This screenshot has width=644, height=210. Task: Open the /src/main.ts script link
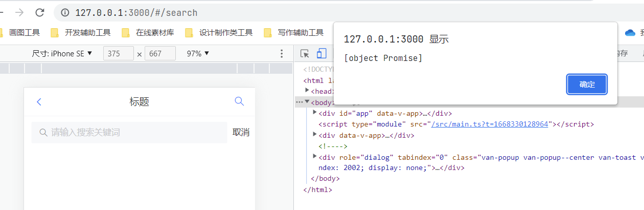click(490, 124)
